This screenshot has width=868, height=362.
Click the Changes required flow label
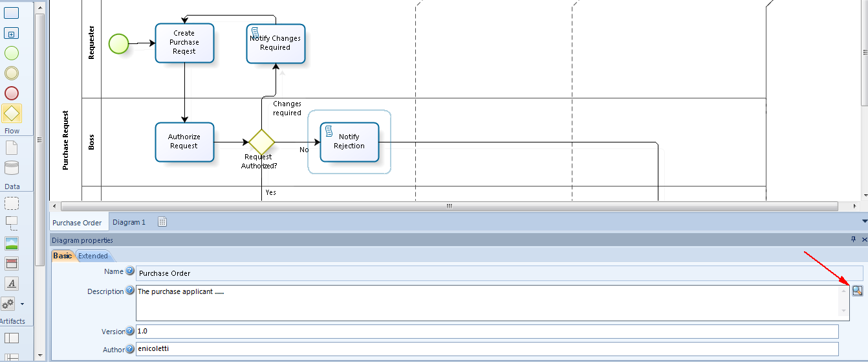click(x=287, y=108)
